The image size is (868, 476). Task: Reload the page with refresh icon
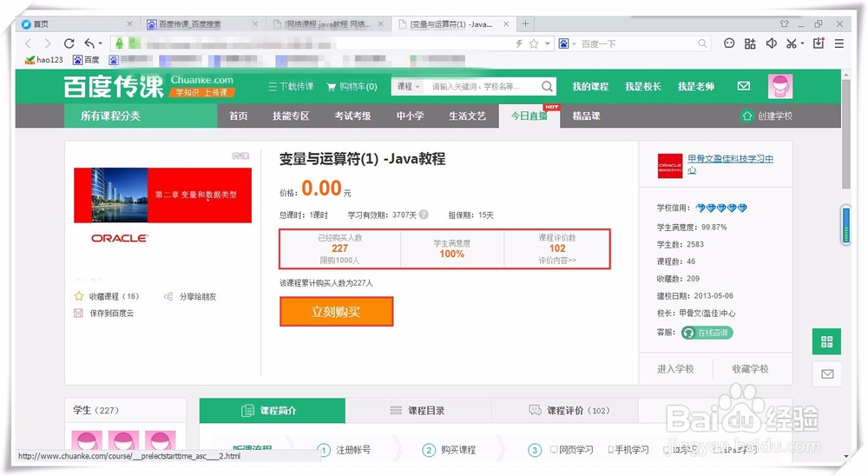(69, 43)
